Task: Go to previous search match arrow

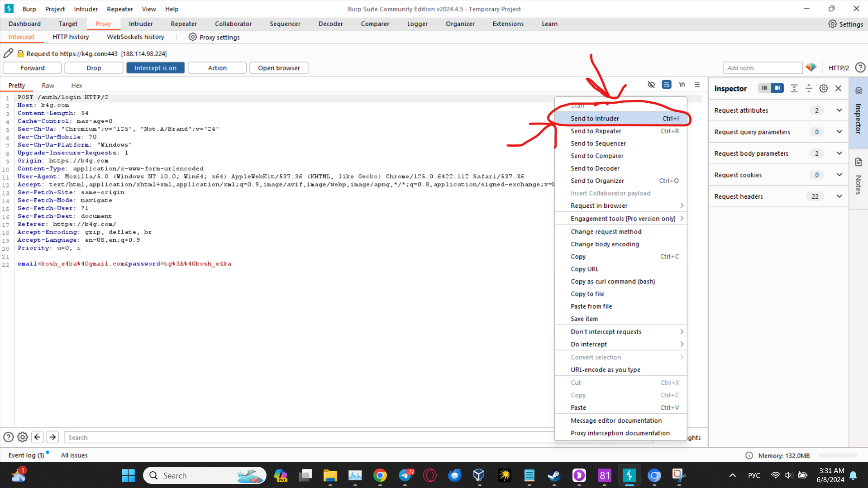Action: click(38, 437)
